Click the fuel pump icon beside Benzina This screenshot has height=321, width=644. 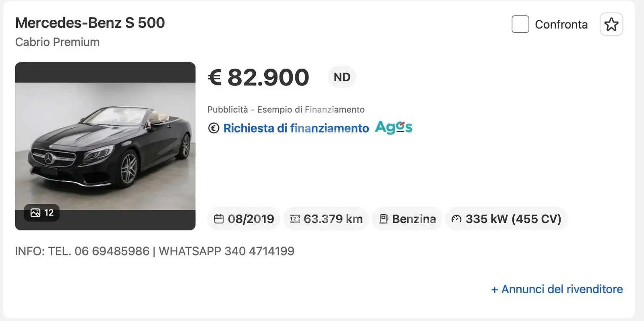pyautogui.click(x=383, y=219)
